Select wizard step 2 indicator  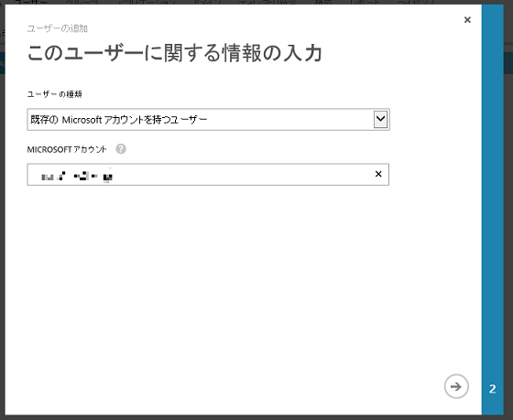tap(493, 389)
